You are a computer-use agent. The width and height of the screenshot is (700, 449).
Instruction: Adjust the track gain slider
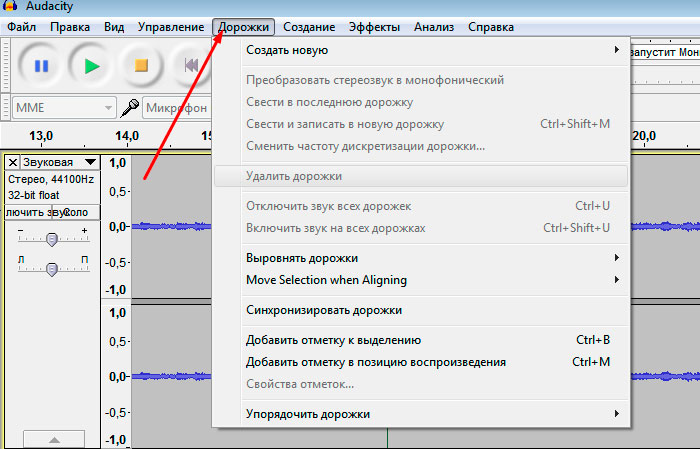[x=52, y=239]
